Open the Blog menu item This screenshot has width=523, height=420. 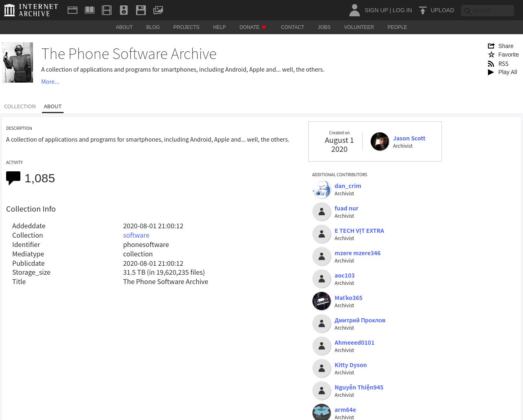tap(153, 27)
